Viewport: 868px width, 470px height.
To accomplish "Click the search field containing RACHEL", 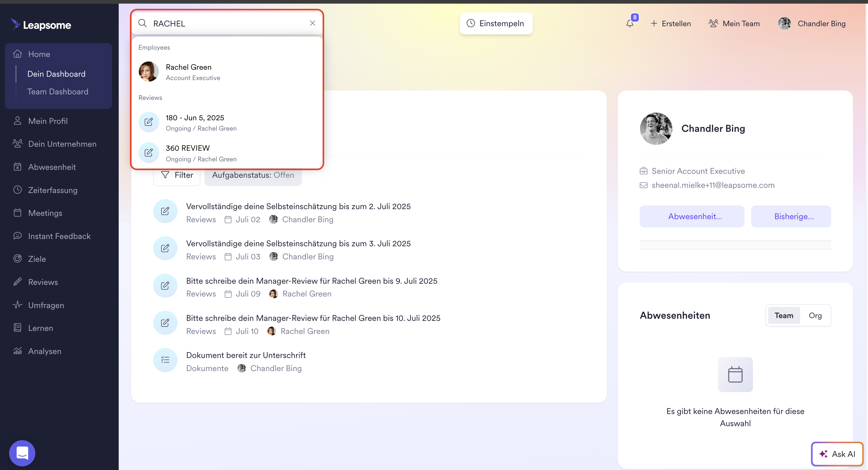I will pyautogui.click(x=227, y=23).
